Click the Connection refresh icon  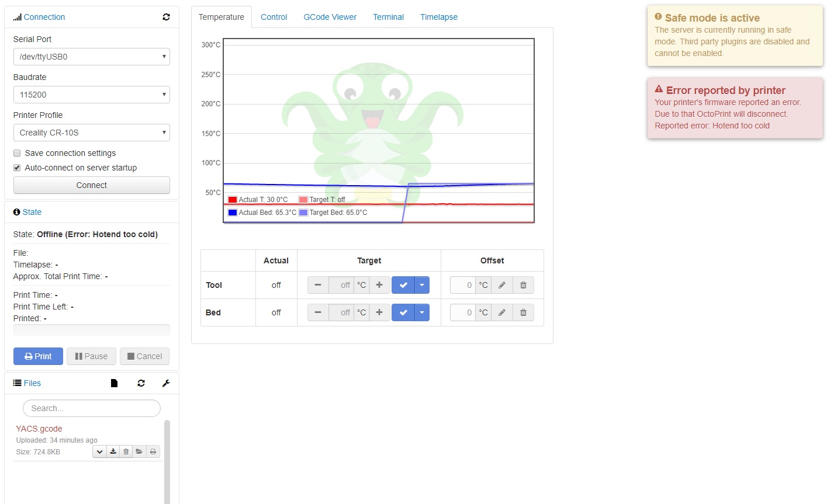point(166,17)
